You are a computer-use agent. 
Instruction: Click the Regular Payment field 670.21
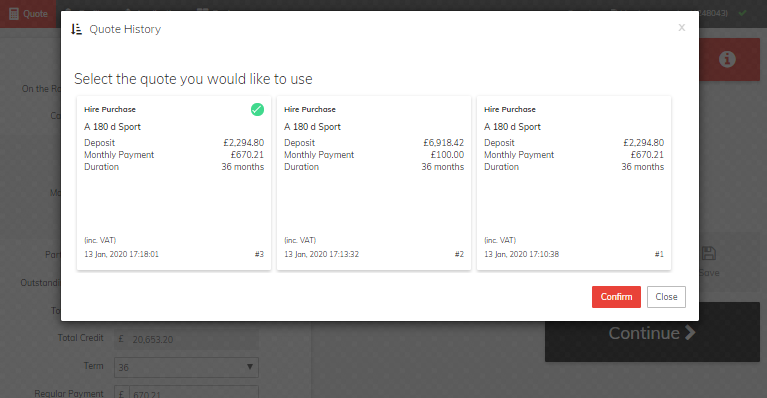coord(186,393)
